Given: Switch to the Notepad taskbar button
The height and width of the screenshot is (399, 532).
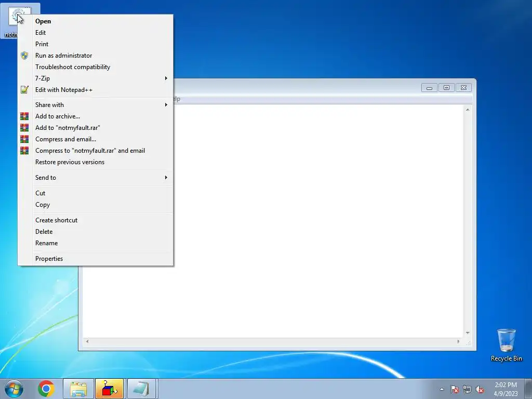Looking at the screenshot, I should [141, 389].
